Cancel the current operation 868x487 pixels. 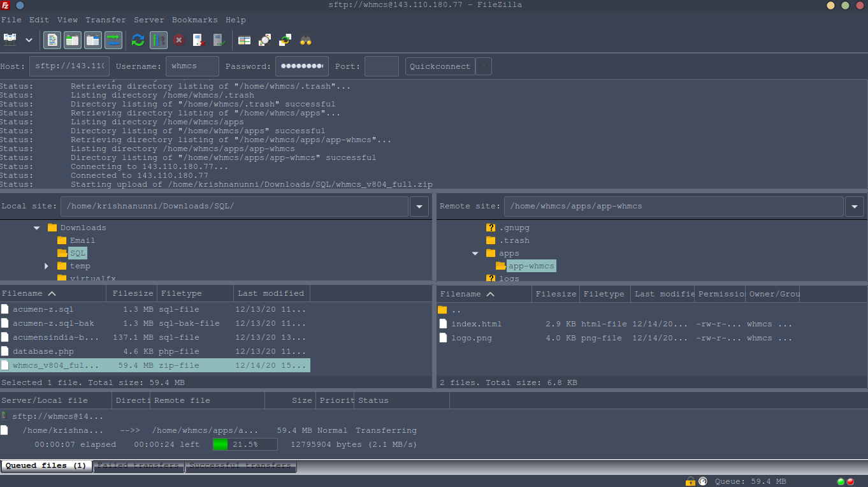178,40
